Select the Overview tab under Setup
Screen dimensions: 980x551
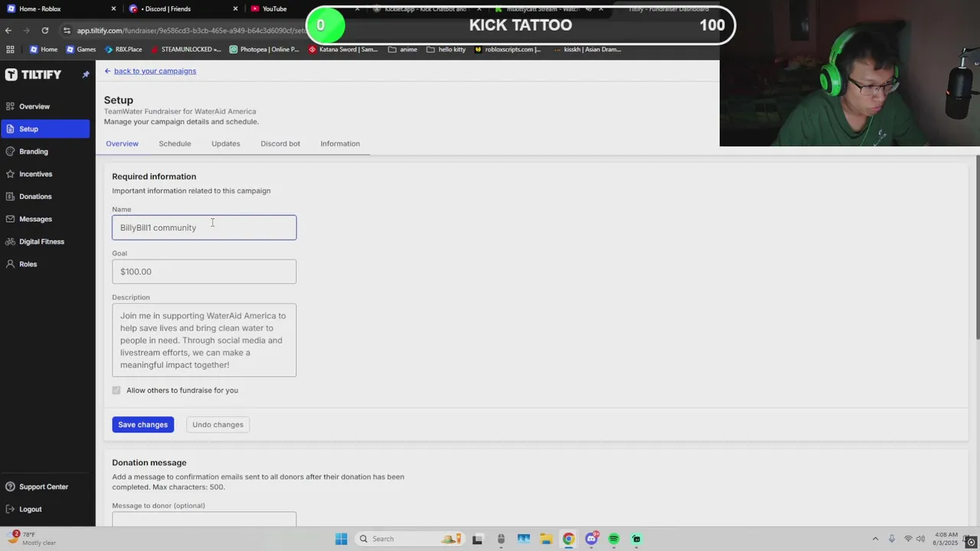pos(122,144)
